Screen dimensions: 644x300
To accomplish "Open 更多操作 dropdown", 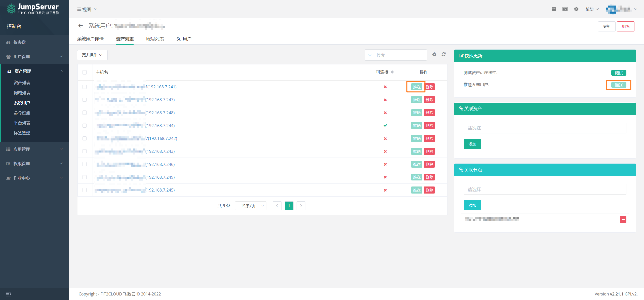I will click(x=92, y=55).
